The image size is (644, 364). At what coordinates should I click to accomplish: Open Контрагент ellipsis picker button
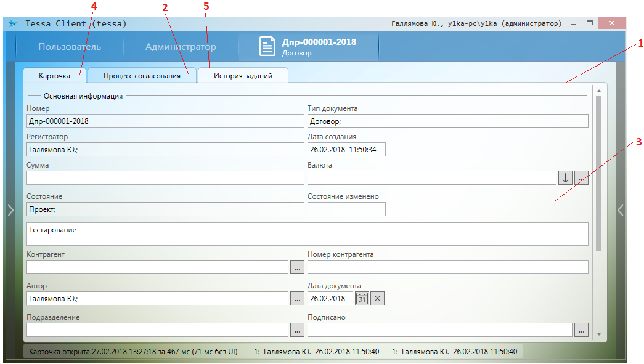(297, 267)
